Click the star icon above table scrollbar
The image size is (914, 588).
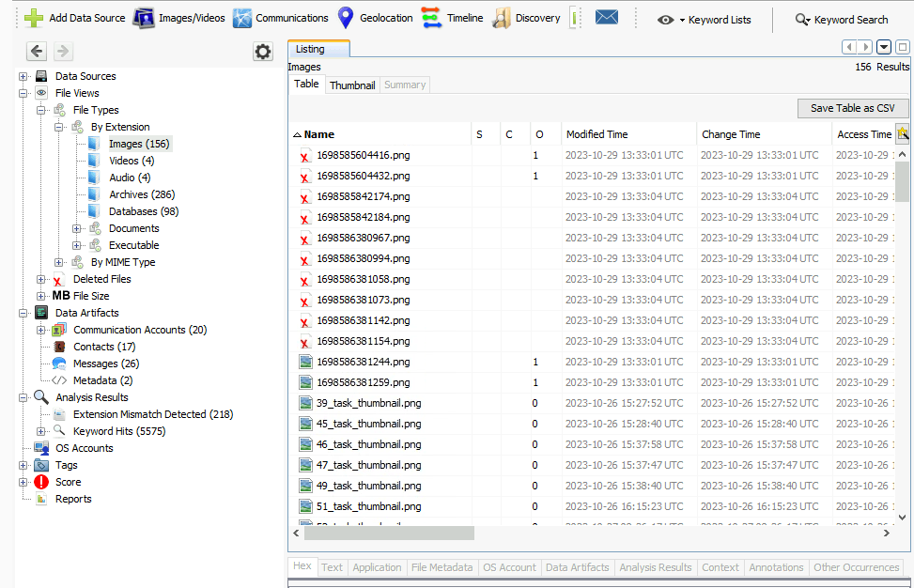click(x=903, y=134)
